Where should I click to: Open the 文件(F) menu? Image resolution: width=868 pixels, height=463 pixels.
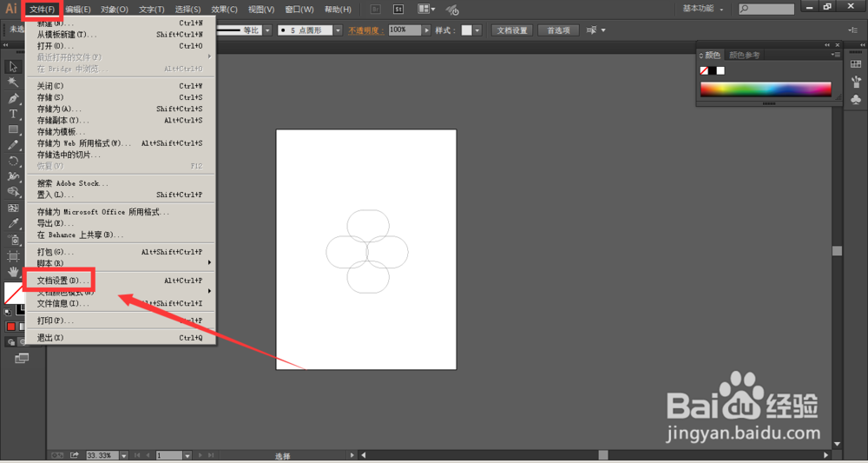coord(42,10)
